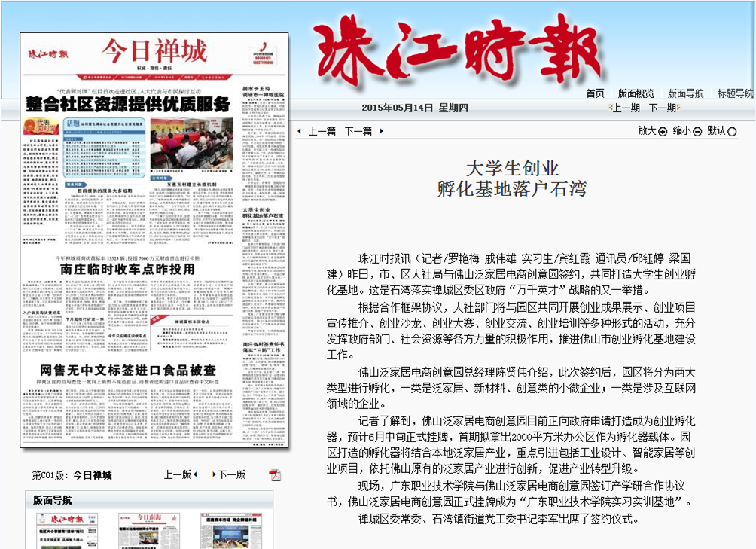This screenshot has height=549, width=756.
Task: Open the 珠江时报 front page thumbnail
Action: [68, 531]
